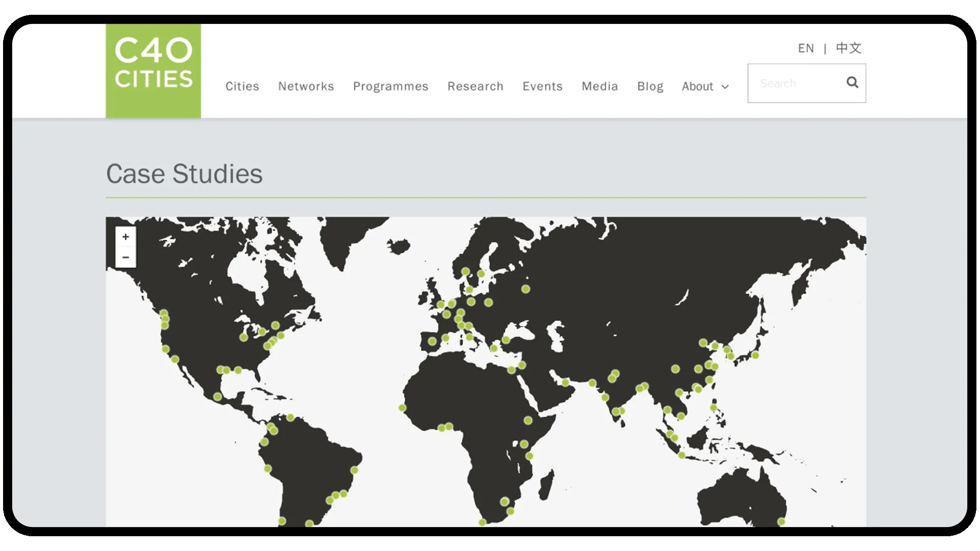Open the Cities menu item
Viewport: 980px width, 551px height.
(242, 86)
